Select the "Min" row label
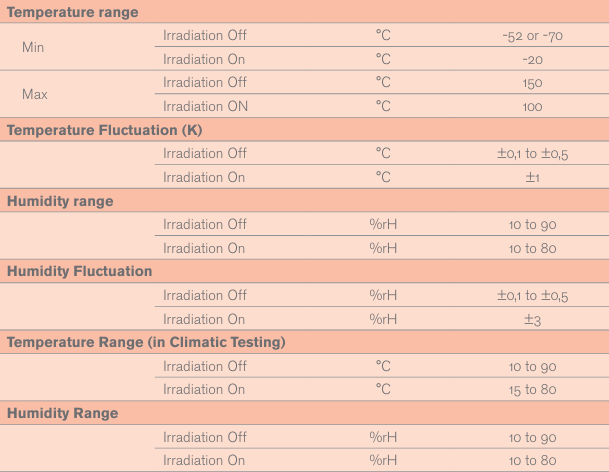The image size is (609, 472). point(33,47)
